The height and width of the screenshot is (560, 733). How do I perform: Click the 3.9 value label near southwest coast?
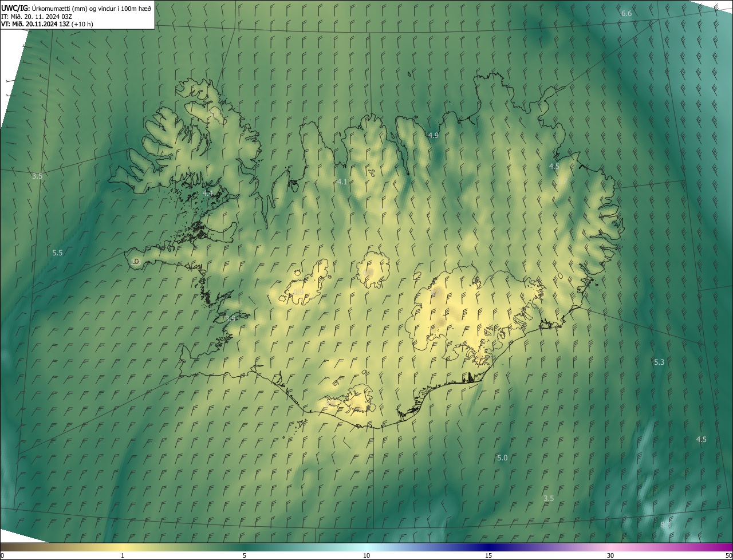[x=230, y=318]
